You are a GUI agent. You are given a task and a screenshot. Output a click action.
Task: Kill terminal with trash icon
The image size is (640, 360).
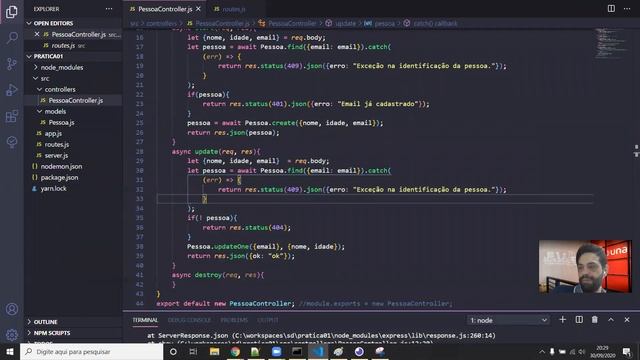tap(595, 320)
